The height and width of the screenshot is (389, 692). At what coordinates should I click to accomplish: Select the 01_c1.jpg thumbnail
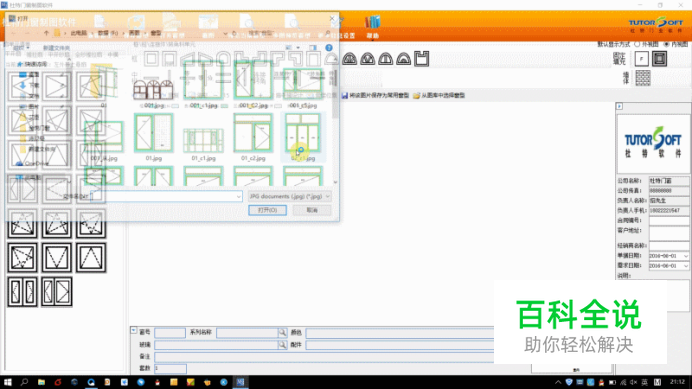point(203,140)
